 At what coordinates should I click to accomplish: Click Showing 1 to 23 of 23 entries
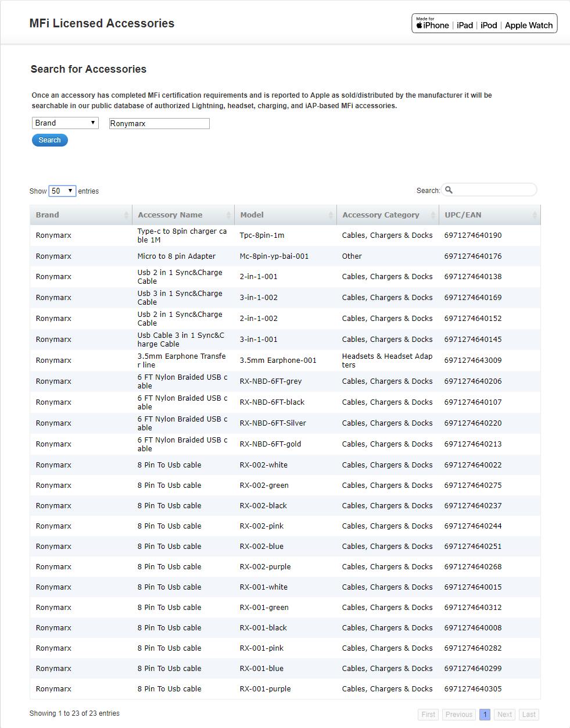(x=74, y=713)
